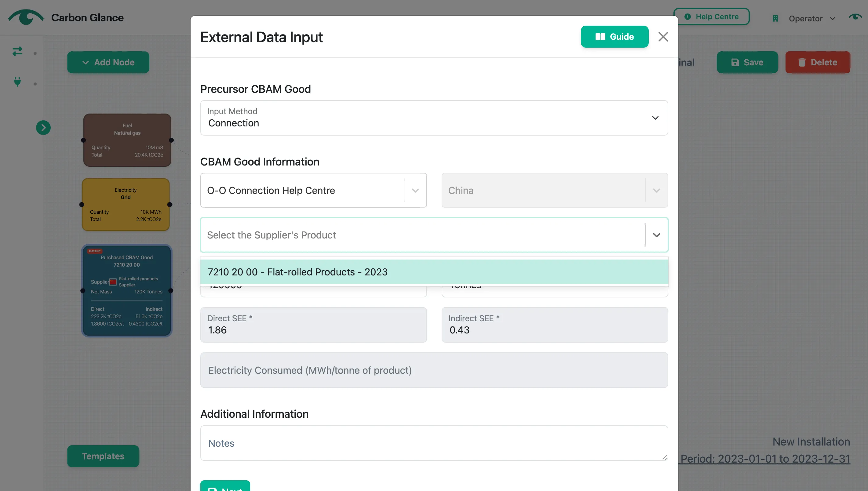Expand the side panel with green arrow
The image size is (868, 491).
(x=43, y=128)
